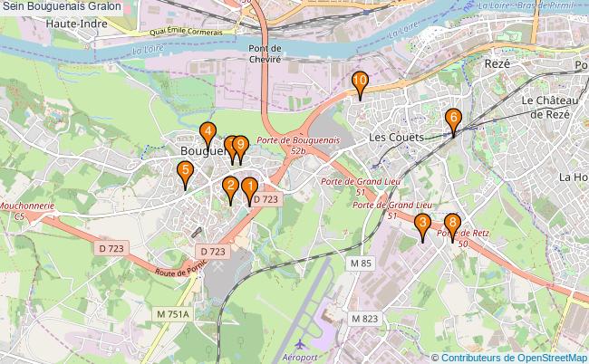This screenshot has width=589, height=364.
Task: Click the M 751A road shield
Action: [x=173, y=313]
